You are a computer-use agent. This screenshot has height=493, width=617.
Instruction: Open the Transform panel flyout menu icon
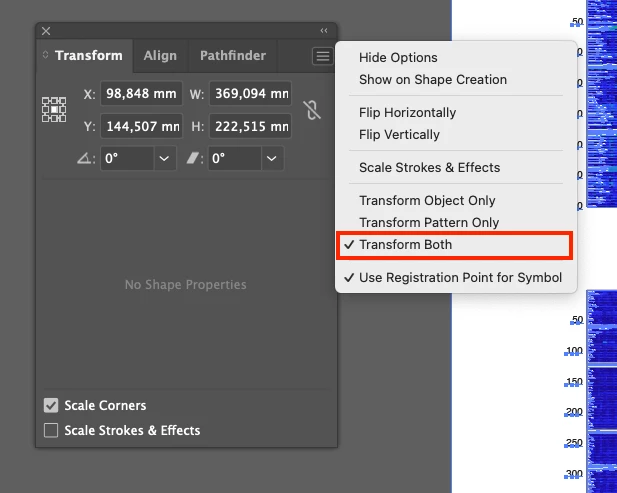tap(323, 56)
